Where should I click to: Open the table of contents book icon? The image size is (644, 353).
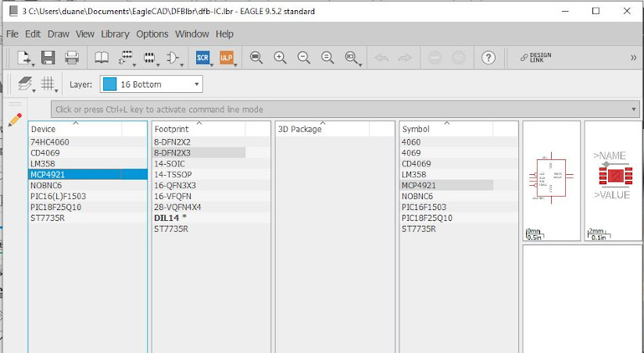(102, 58)
